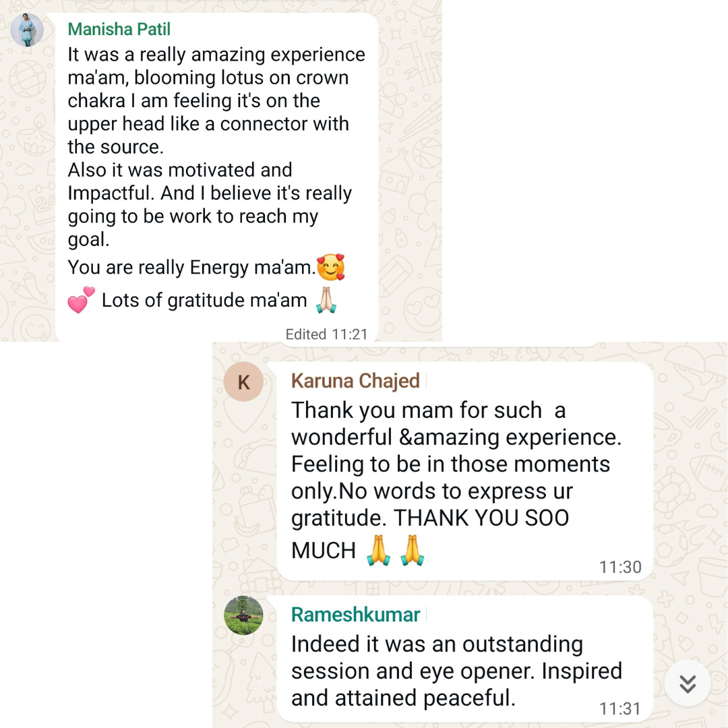Viewport: 728px width, 728px height.
Task: Click the "Edited 11:21" timestamp
Action: click(x=326, y=334)
